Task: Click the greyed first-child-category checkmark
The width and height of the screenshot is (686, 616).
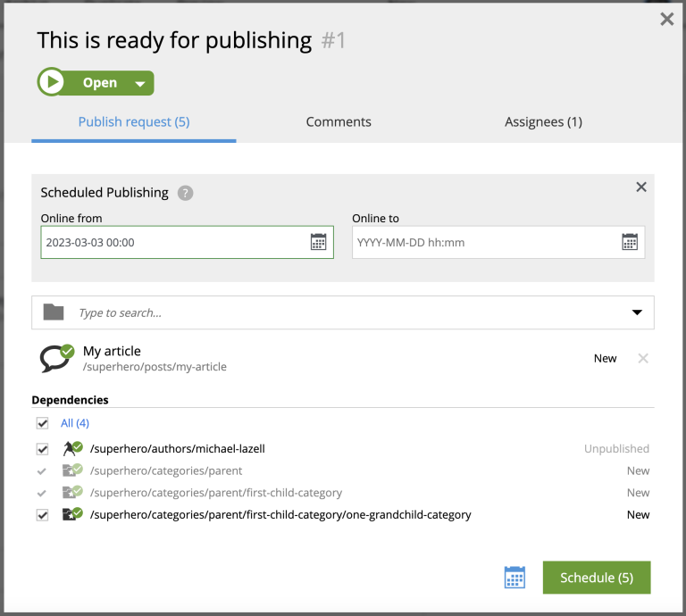Action: click(42, 493)
